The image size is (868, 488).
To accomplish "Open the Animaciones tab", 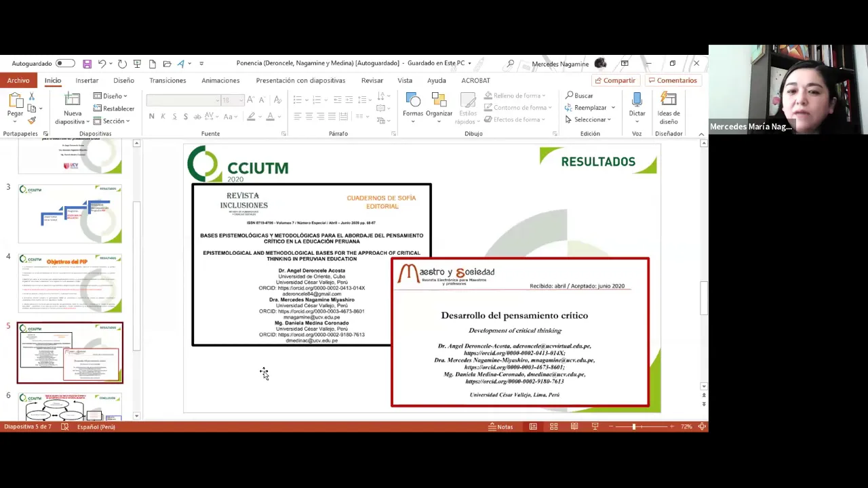I will point(220,80).
